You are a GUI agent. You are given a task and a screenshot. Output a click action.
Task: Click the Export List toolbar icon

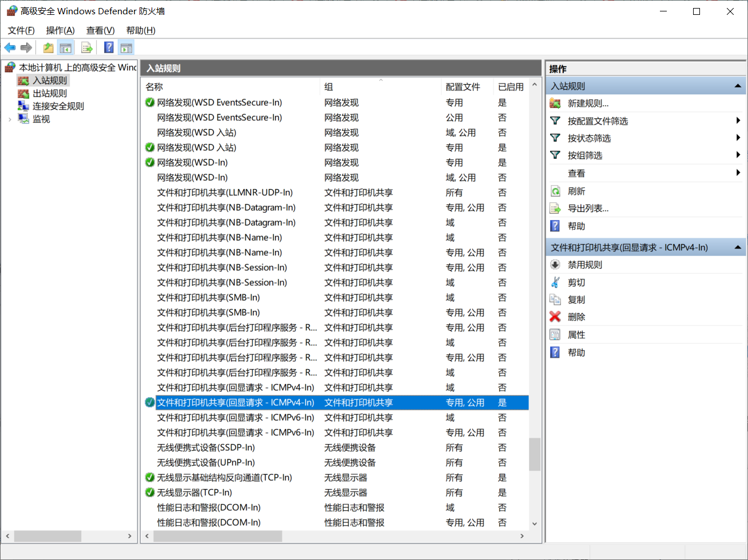click(x=87, y=48)
